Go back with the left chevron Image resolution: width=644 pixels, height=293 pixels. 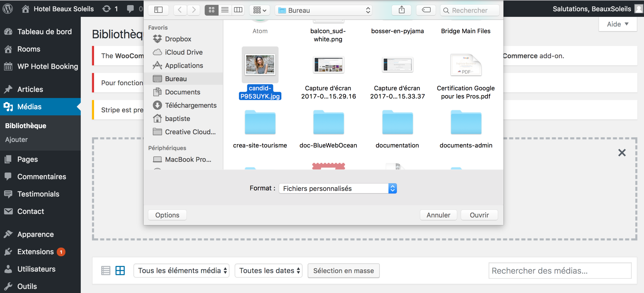pyautogui.click(x=180, y=10)
